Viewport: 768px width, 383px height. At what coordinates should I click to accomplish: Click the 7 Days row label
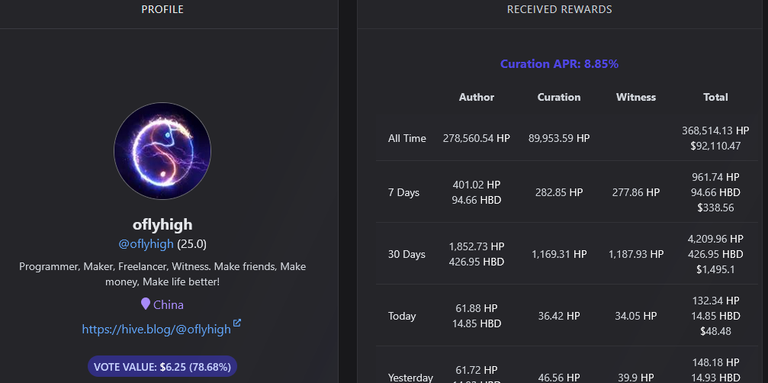pos(404,192)
